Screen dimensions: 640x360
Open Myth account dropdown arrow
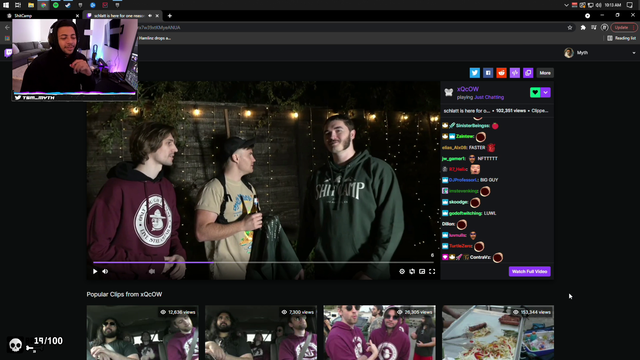[633, 53]
